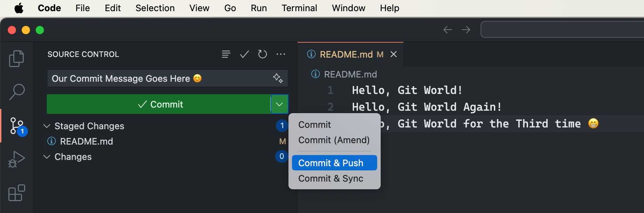
Task: Click line 2 'Hello, Git World Again!'
Action: [x=427, y=107]
